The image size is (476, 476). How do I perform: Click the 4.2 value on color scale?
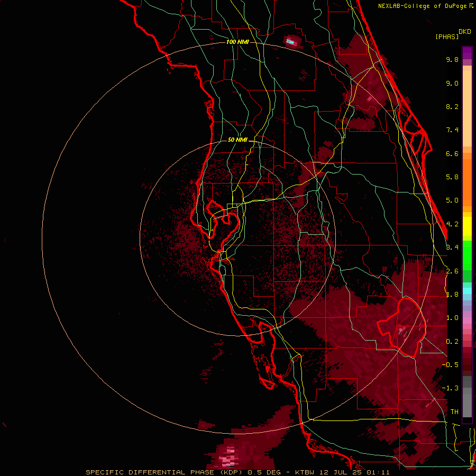[x=452, y=224]
